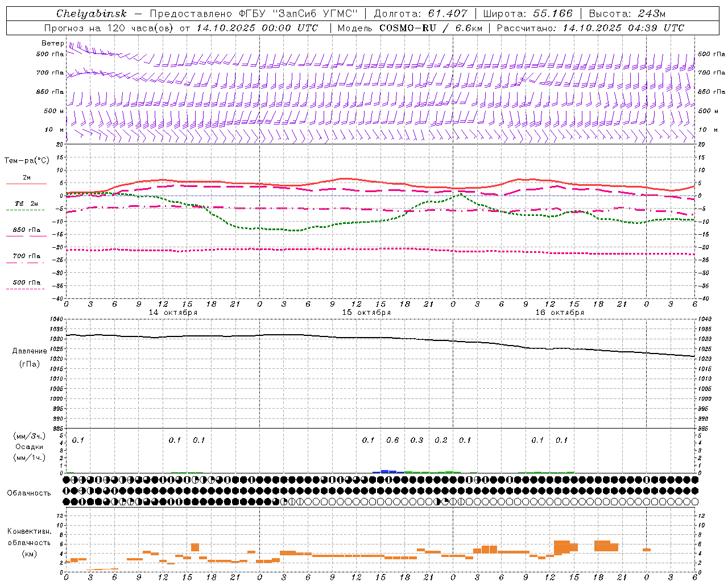The width and height of the screenshot is (728, 582).
Task: Click the left 700 гПа wind level label
Action: 50,73
